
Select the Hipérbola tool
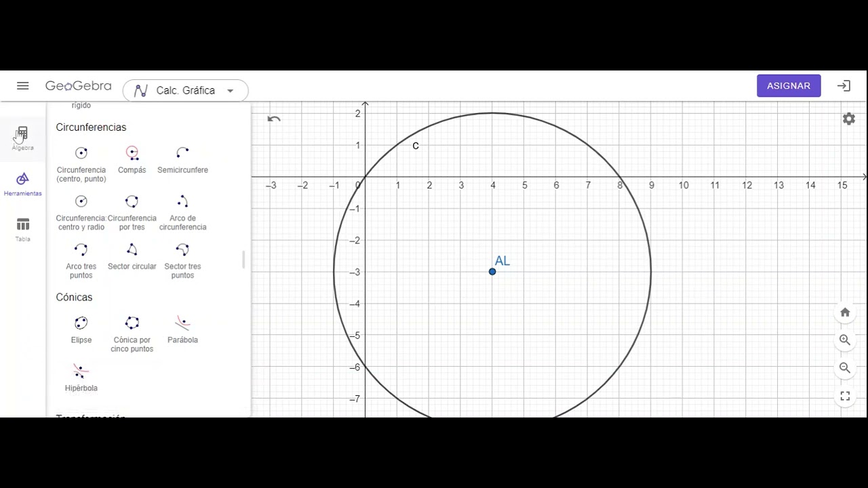[x=81, y=378]
